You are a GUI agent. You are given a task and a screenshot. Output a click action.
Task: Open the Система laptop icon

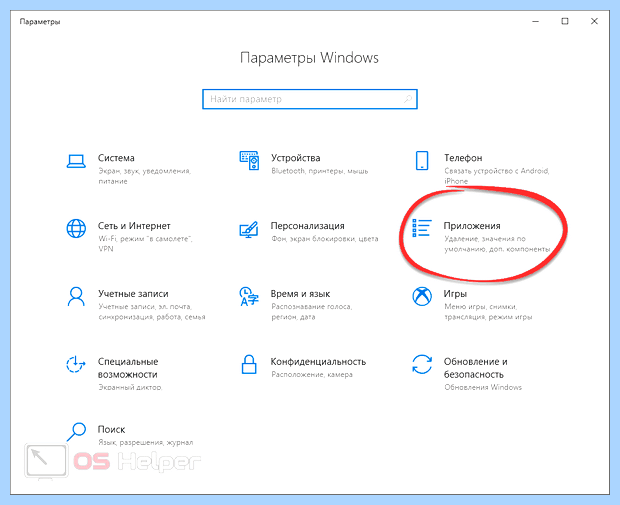(x=76, y=161)
